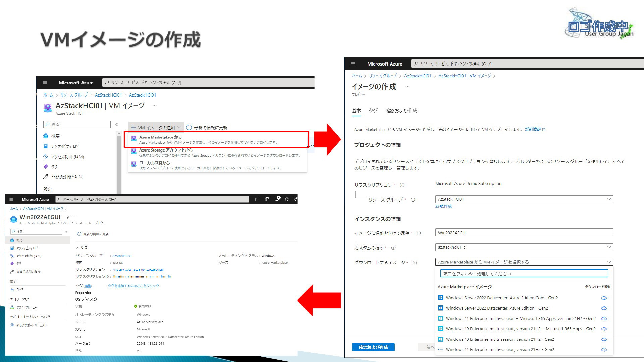
Task: Click リソース グループ breadcrumb in イメージの作成 window
Action: [x=383, y=76]
